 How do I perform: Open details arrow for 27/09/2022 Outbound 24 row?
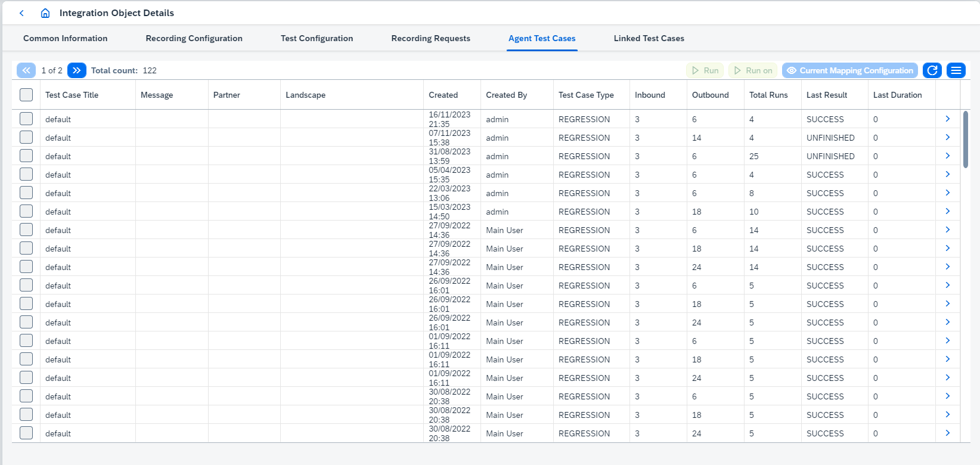[948, 266]
